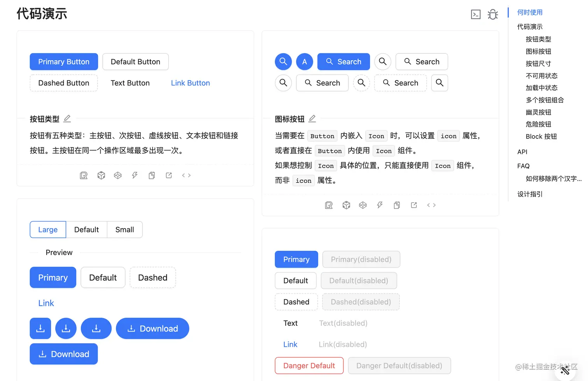Open CodePen from the 按钮类型 demo

(x=118, y=175)
